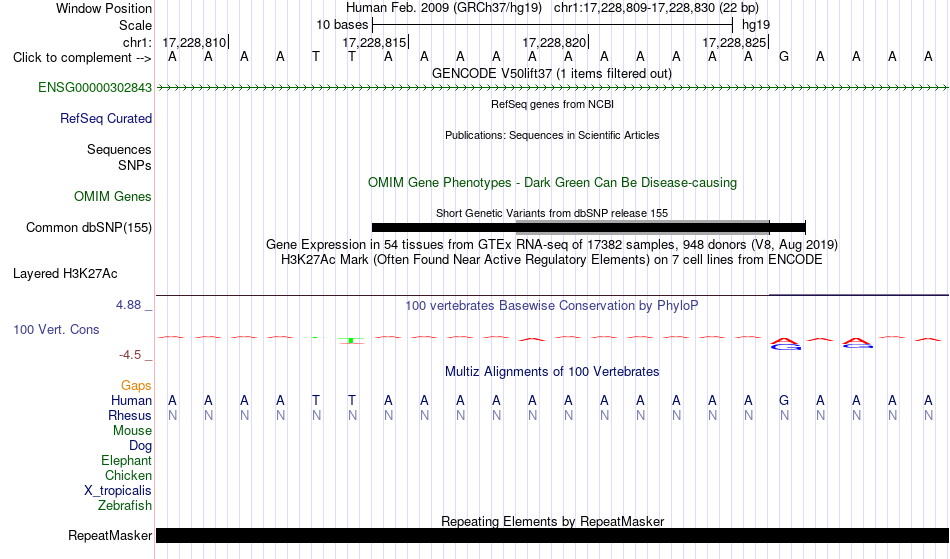
Task: Click the GTEx Gene Expression track title
Action: 552,245
